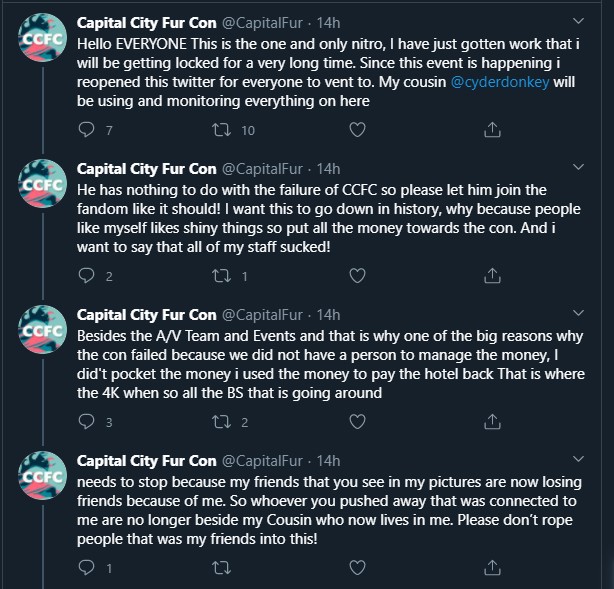Image resolution: width=614 pixels, height=589 pixels.
Task: Reply to the "Besides the A/V Team" tweet
Action: (85, 422)
